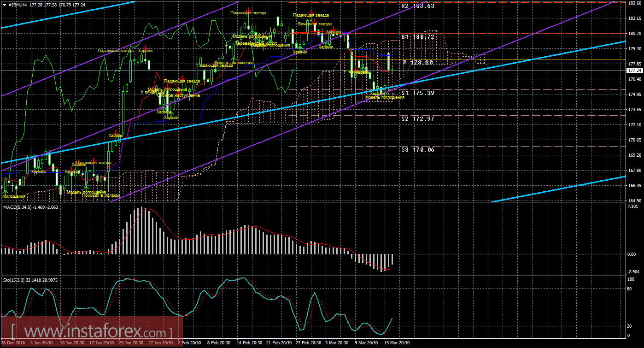
Task: Click the 4 Jan 20:30 time label
Action: click(41, 343)
